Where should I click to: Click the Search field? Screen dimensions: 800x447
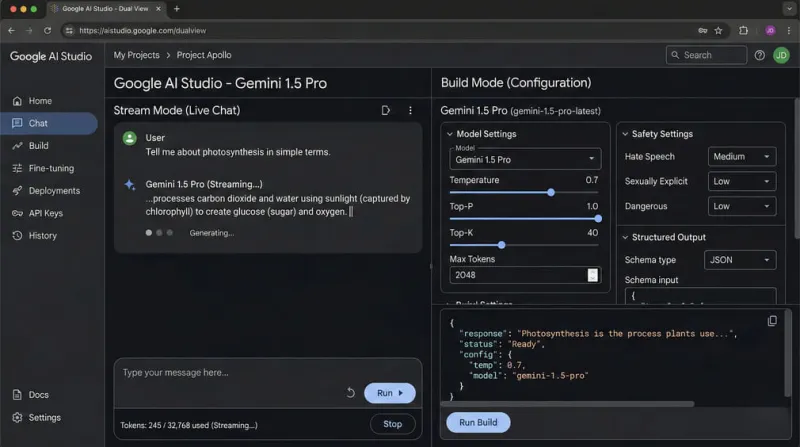click(706, 55)
